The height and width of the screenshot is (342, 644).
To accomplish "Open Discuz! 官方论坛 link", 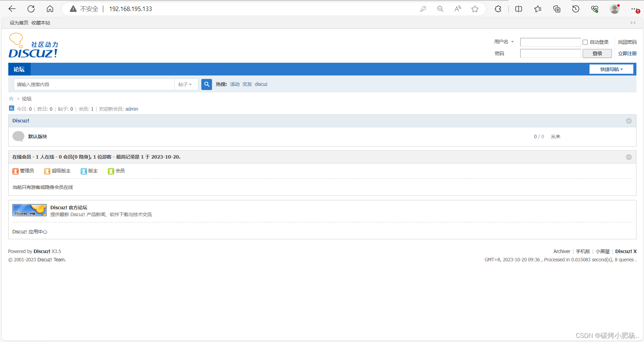I will 69,208.
